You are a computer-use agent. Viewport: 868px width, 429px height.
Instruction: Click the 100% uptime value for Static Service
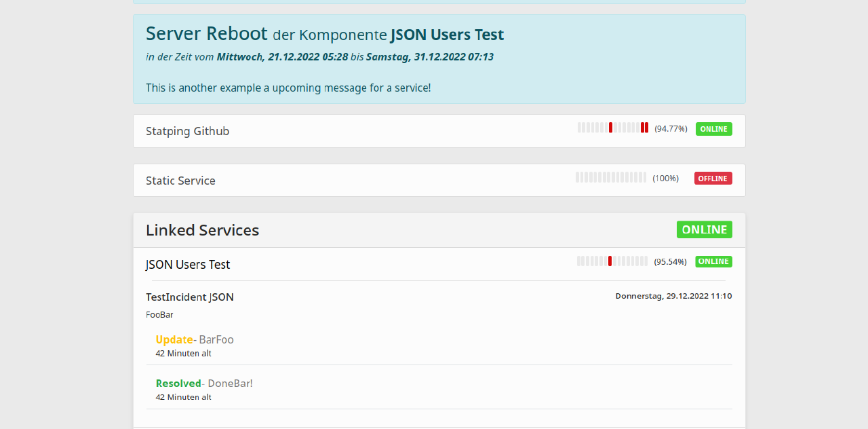coord(665,179)
